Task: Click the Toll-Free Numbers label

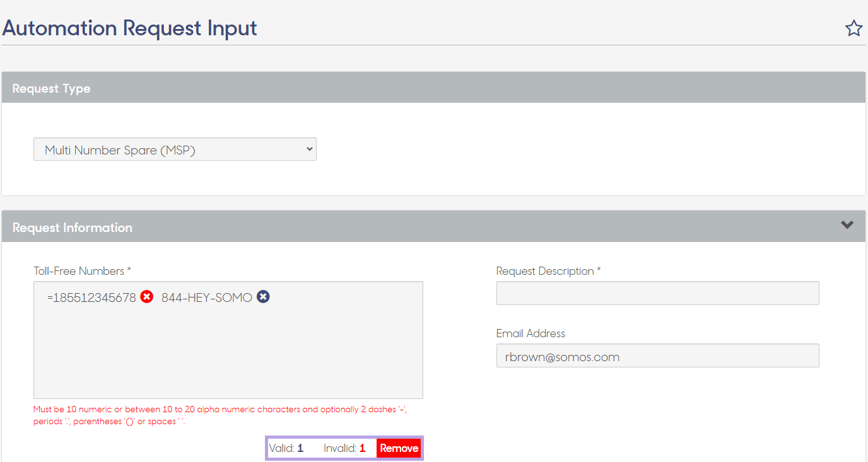Action: tap(82, 271)
